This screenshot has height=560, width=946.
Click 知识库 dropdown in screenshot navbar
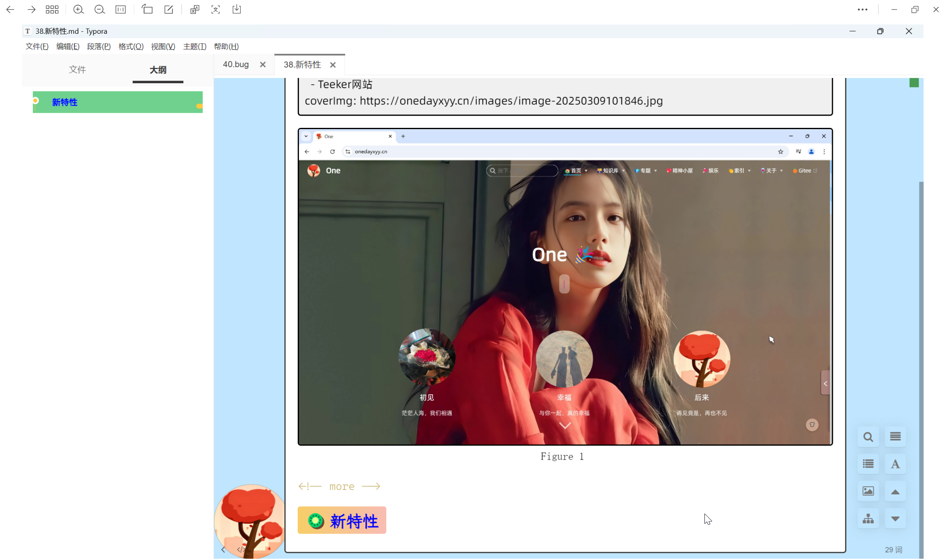(x=611, y=171)
